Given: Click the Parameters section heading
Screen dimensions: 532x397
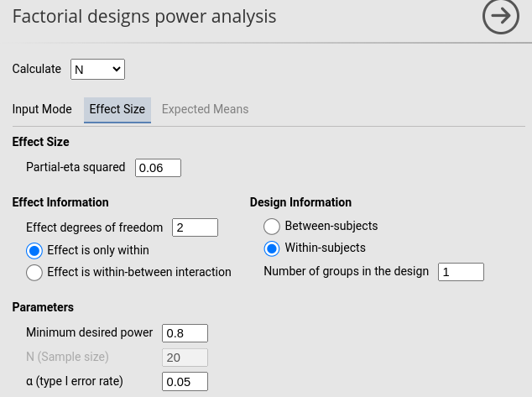Looking at the screenshot, I should click(x=43, y=307).
